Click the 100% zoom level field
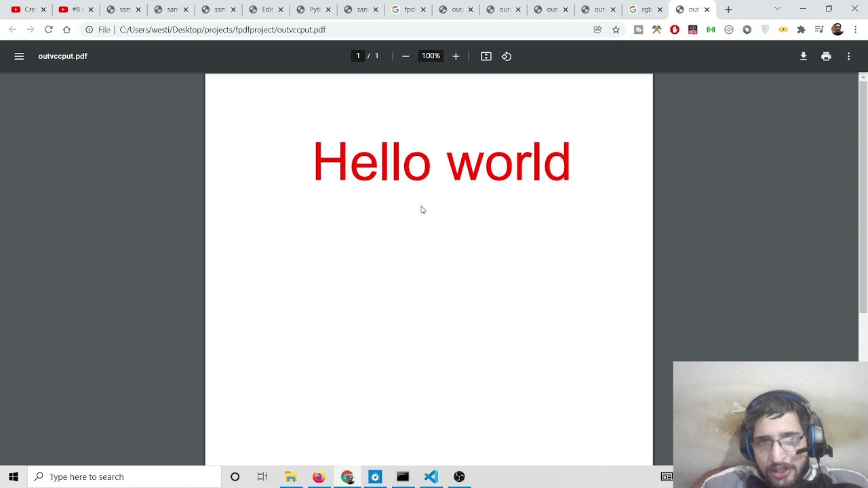 coord(431,56)
